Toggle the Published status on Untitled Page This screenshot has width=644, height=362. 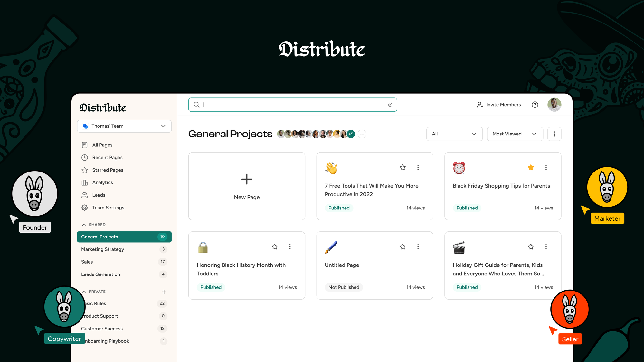click(344, 287)
